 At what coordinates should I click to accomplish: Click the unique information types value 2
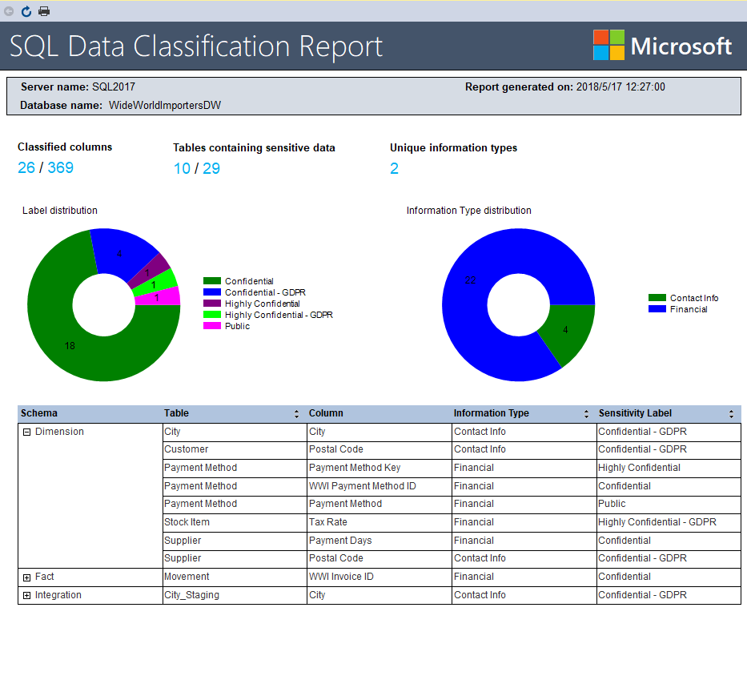tap(394, 169)
